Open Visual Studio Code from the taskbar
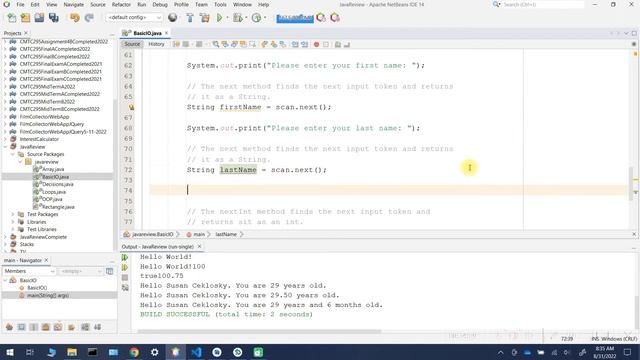640x360 pixels. point(196,352)
